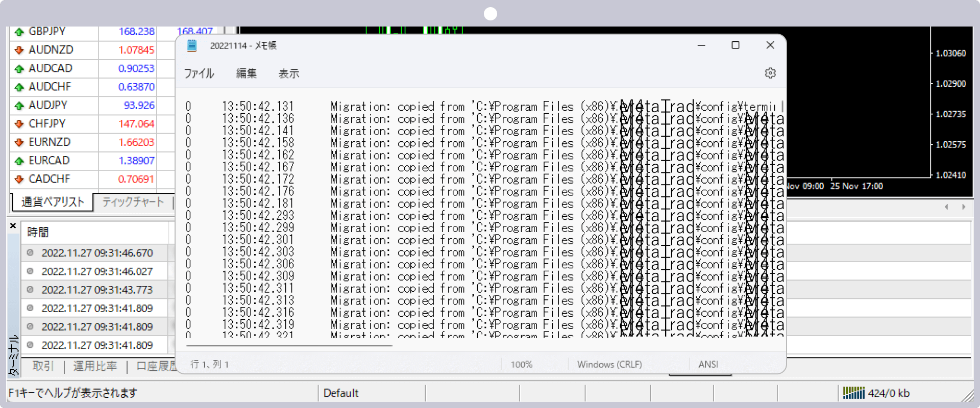The width and height of the screenshot is (980, 408).
Task: Click connection bars icon in status bar
Action: pyautogui.click(x=853, y=393)
